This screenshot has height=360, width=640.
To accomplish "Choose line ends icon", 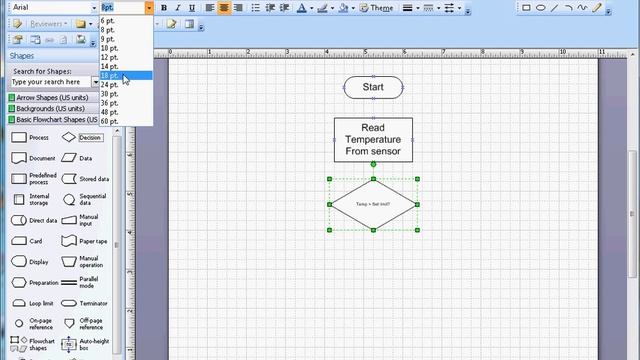I will click(x=449, y=8).
